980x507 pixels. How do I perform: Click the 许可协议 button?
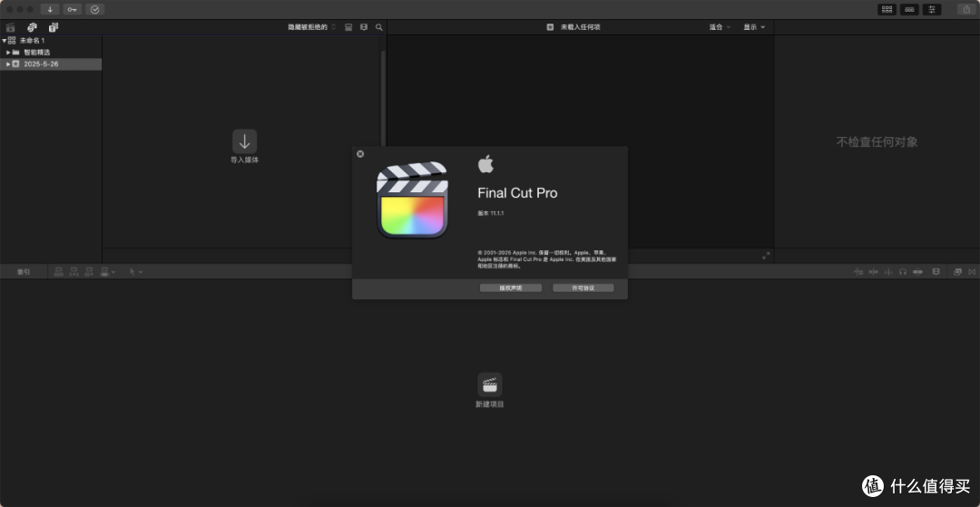pos(583,288)
